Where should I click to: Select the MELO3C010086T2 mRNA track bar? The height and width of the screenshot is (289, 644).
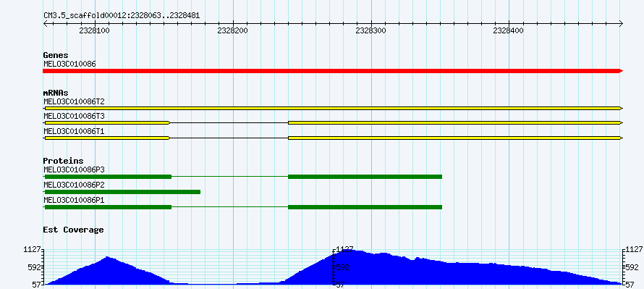point(333,108)
